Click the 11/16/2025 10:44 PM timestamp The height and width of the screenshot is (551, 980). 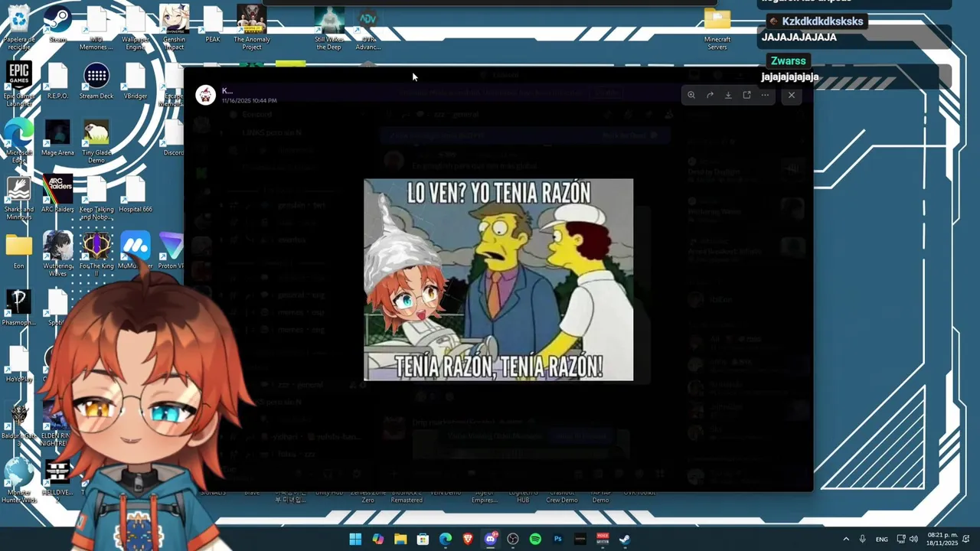(x=249, y=100)
